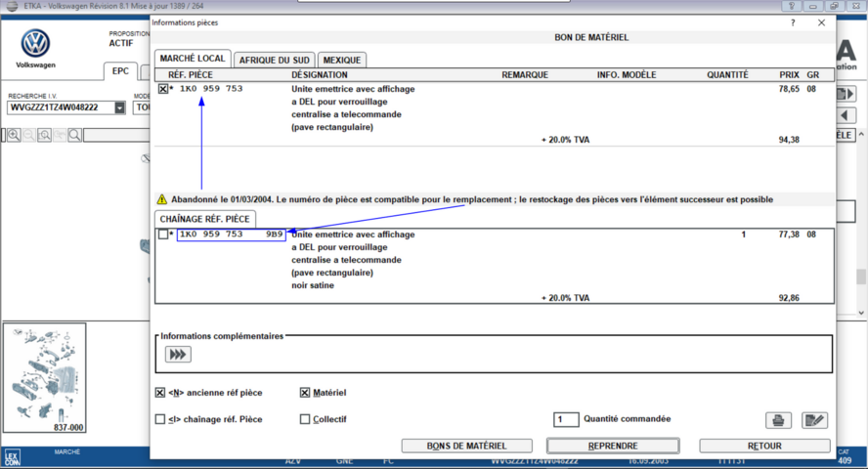868x469 pixels.
Task: Enable the Collectif checkbox
Action: click(304, 419)
